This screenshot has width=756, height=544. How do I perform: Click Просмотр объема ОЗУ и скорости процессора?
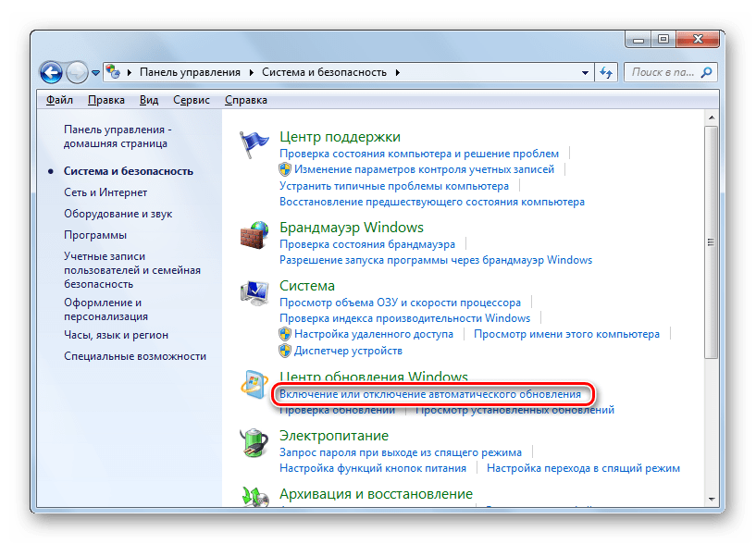tap(400, 303)
